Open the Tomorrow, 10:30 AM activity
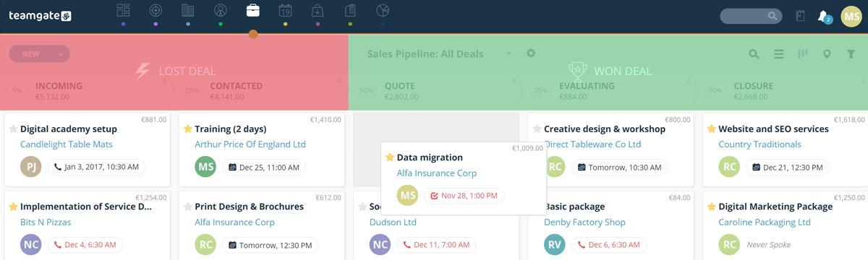Viewport: 868px width, 260px height. point(619,167)
